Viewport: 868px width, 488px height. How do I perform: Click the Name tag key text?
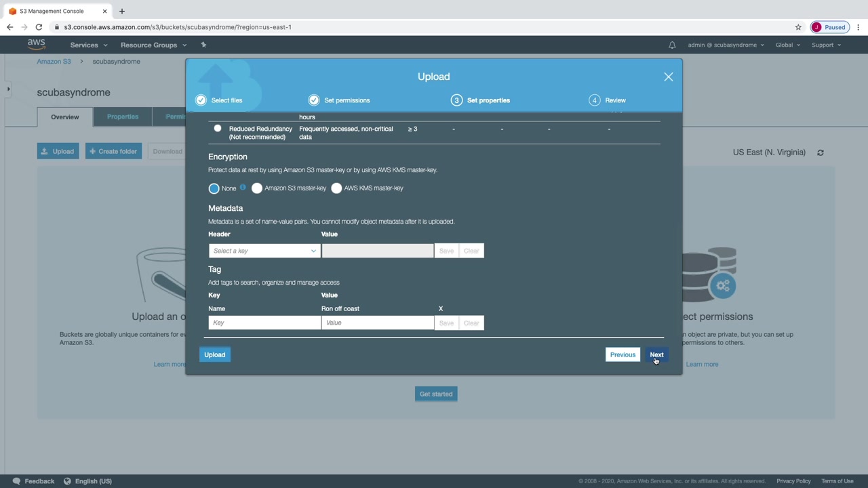[216, 309]
